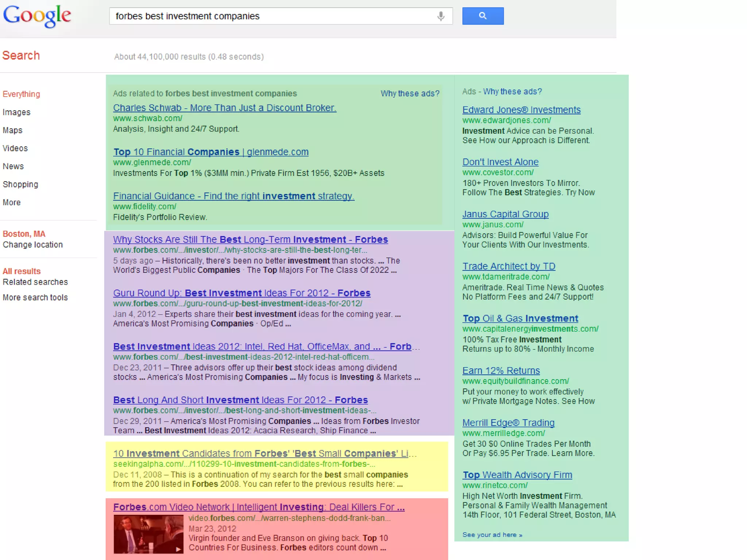Open the Shopping search category
This screenshot has width=747, height=560.
(x=20, y=184)
